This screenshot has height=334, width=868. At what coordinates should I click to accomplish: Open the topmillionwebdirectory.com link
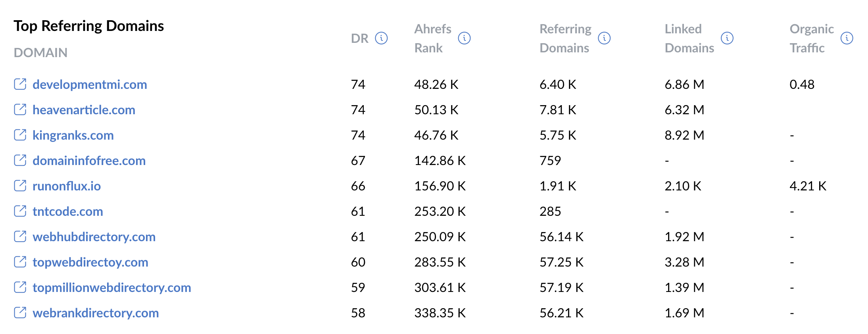(112, 288)
